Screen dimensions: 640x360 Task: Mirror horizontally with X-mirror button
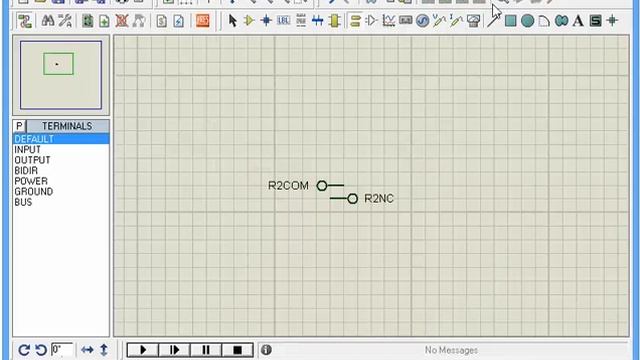pyautogui.click(x=87, y=350)
